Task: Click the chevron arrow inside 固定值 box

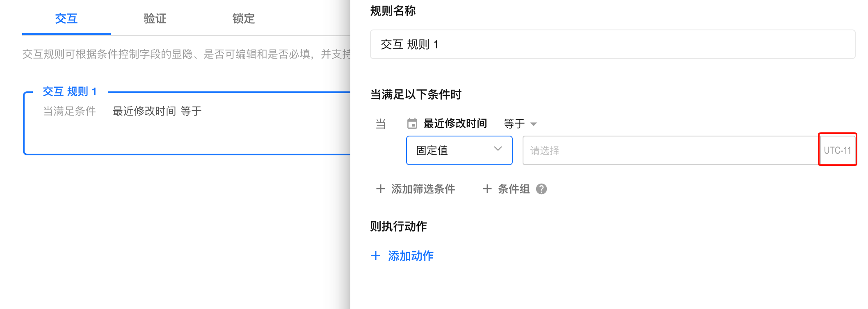Action: tap(498, 149)
